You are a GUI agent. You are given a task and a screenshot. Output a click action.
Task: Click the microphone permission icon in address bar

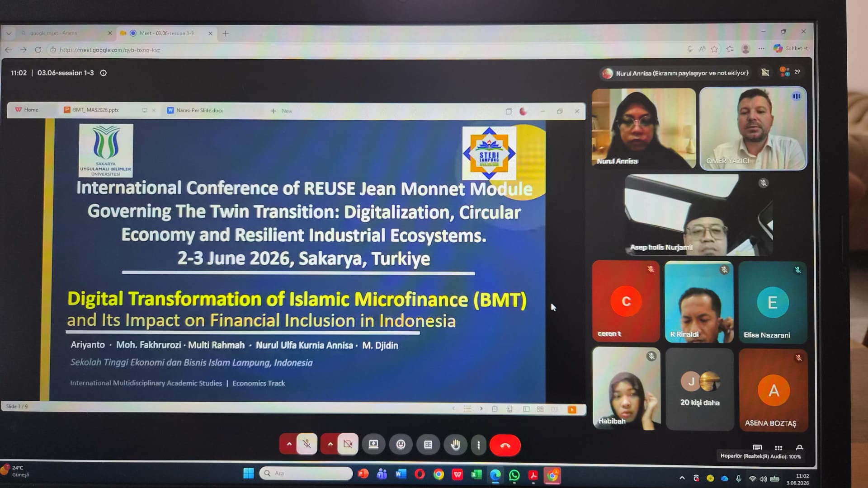pos(689,49)
